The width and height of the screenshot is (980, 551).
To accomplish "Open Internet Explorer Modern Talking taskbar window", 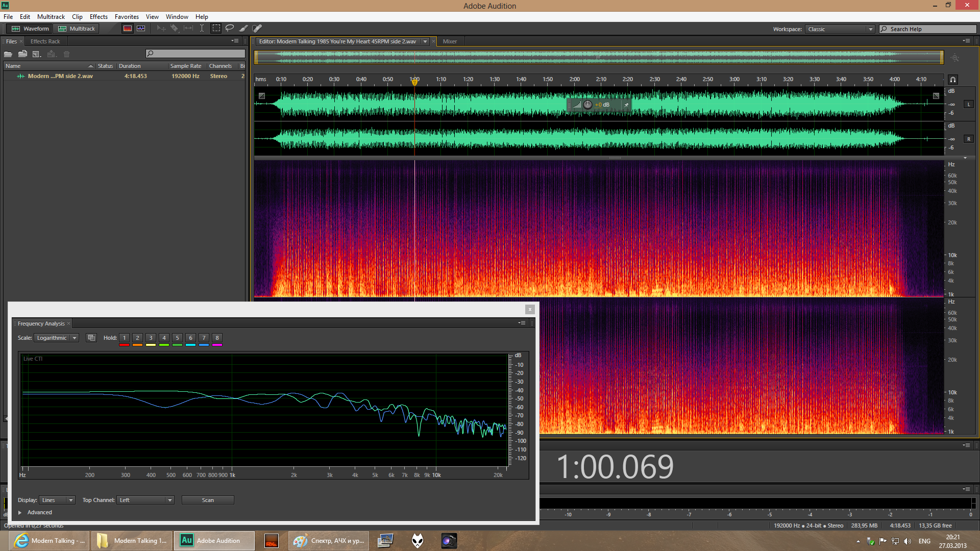I will [50, 541].
